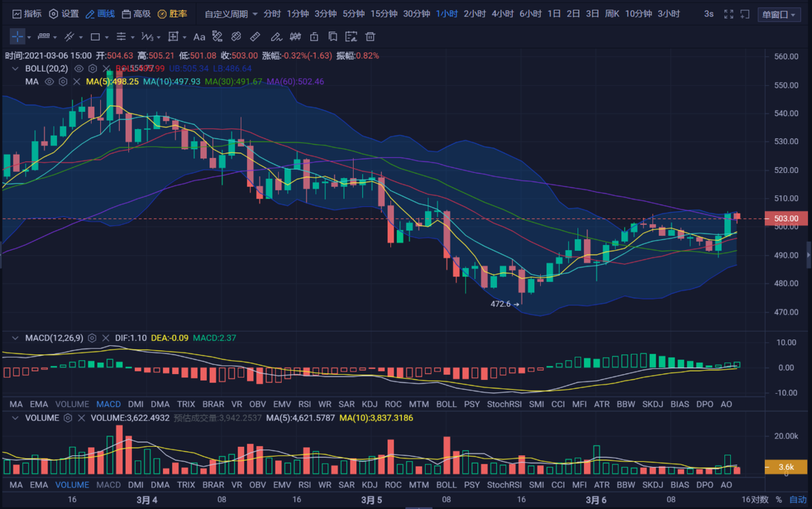This screenshot has height=509, width=812.
Task: Switch to the 4小时 timeframe
Action: [502, 14]
